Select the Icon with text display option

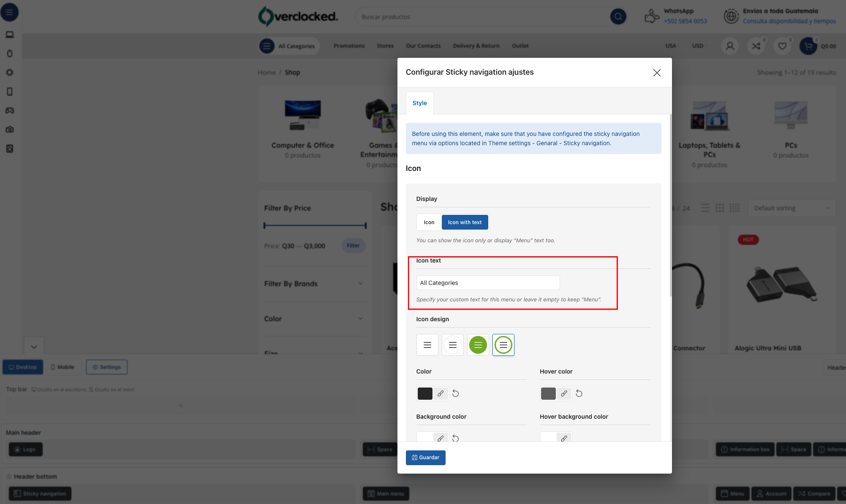pos(465,222)
